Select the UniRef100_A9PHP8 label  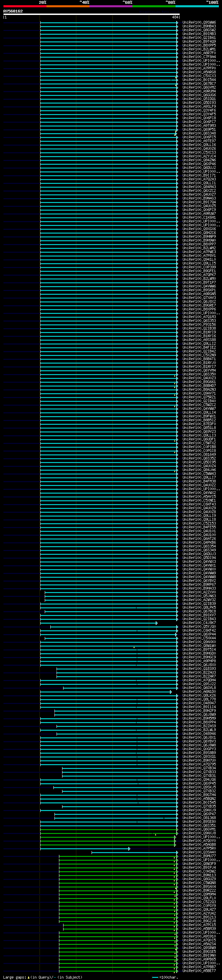click(x=199, y=661)
